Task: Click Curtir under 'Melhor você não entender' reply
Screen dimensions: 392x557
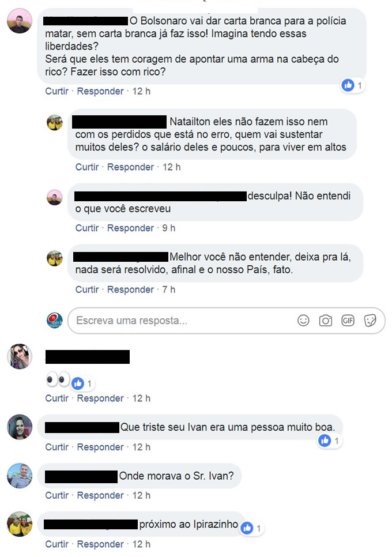Action: pyautogui.click(x=87, y=289)
